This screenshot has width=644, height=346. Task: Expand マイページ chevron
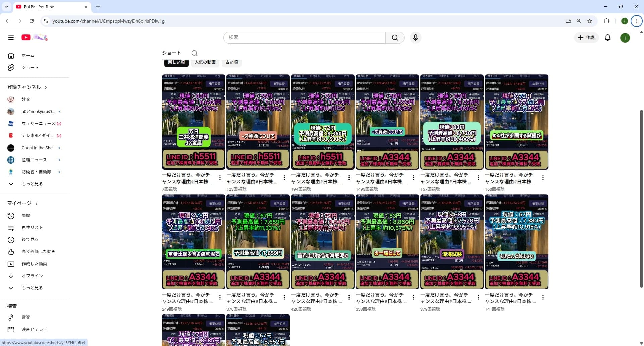click(37, 203)
